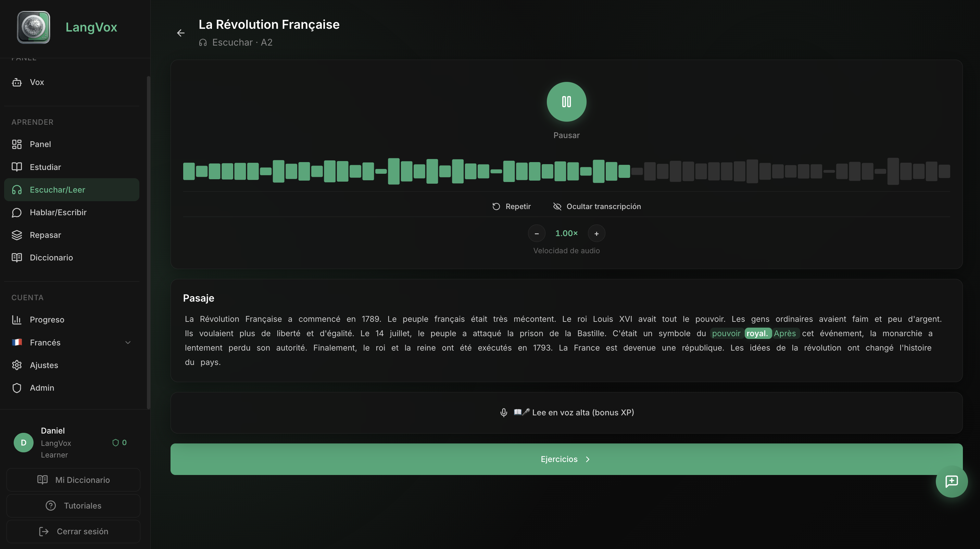Open the Admin page
980x549 pixels.
coord(72,388)
